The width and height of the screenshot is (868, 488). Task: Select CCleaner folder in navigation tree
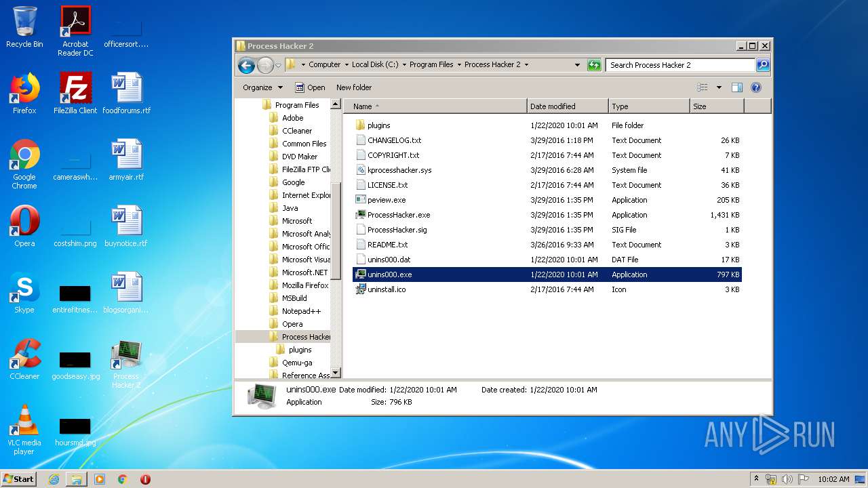[x=297, y=131]
